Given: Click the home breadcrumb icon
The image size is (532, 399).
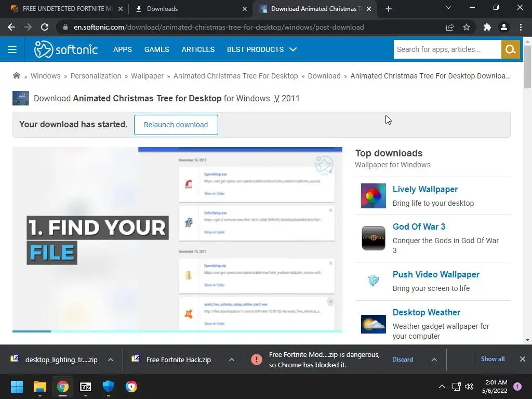Looking at the screenshot, I should point(16,76).
